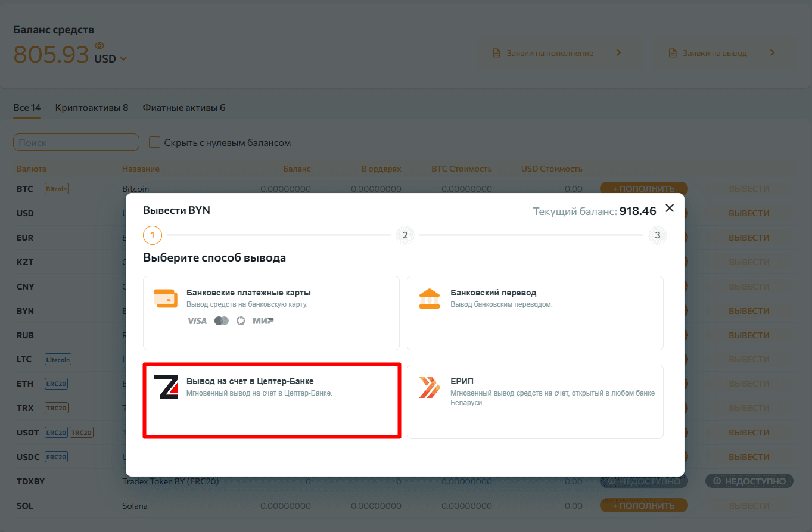Click the Belkart logo next to Mastercard
This screenshot has width=812, height=532.
(241, 321)
